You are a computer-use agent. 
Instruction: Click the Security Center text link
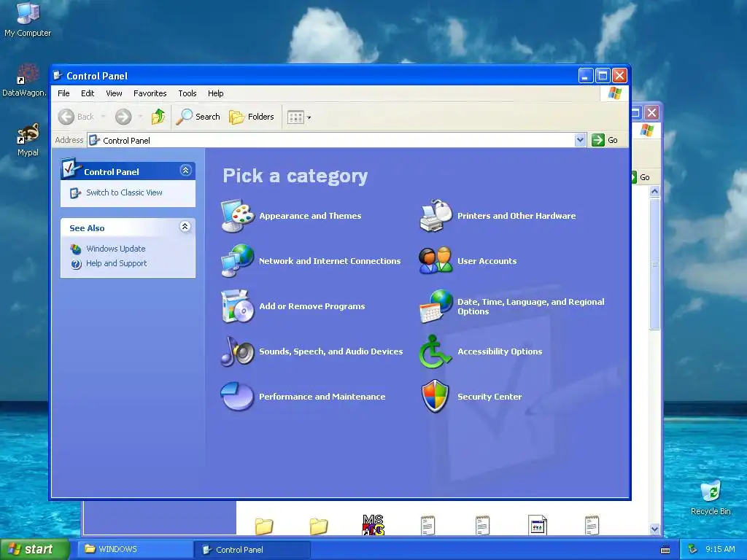point(489,397)
